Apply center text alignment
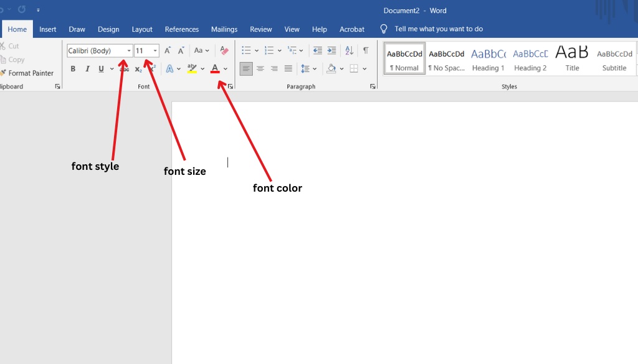The height and width of the screenshot is (364, 638). coord(260,68)
